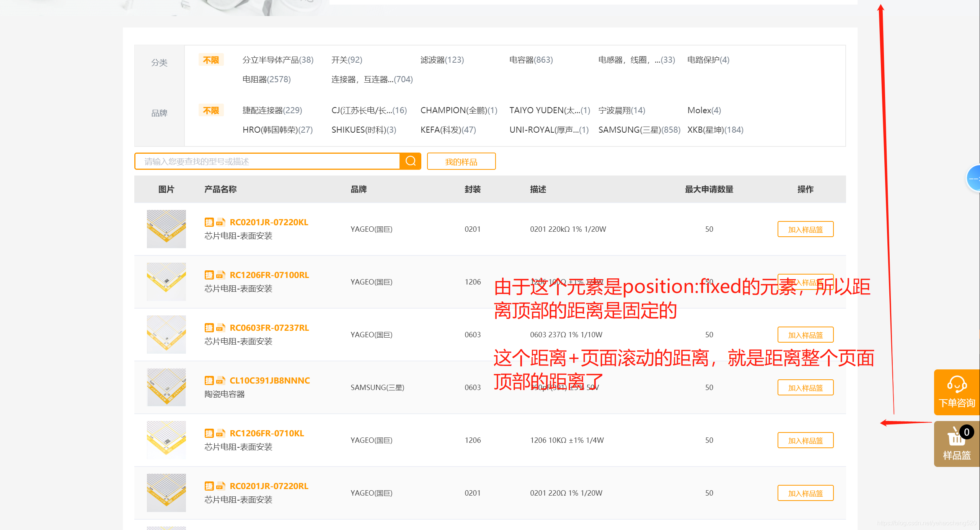Click the 捷 badge icon beside RC1206FR-07100RL
This screenshot has width=980, height=530.
(209, 275)
